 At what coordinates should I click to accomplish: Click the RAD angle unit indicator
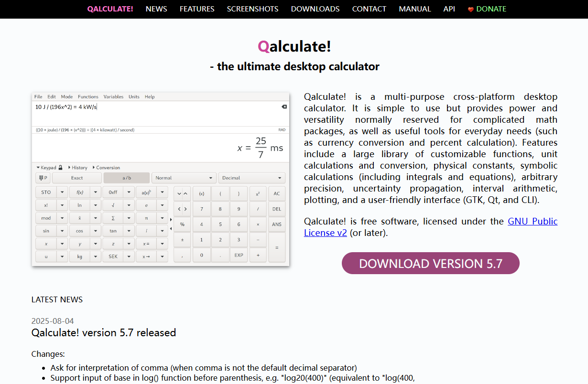click(282, 130)
